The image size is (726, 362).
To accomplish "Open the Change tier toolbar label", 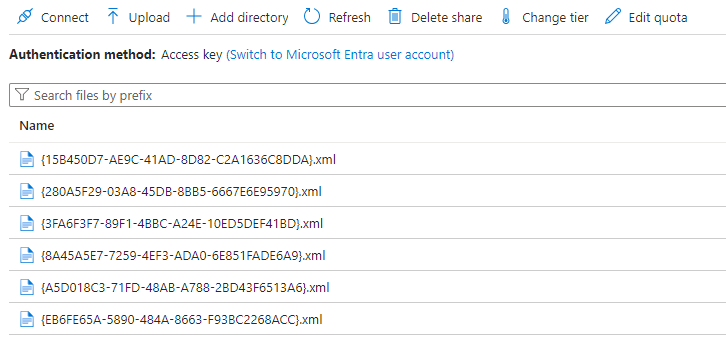I will pos(555,18).
